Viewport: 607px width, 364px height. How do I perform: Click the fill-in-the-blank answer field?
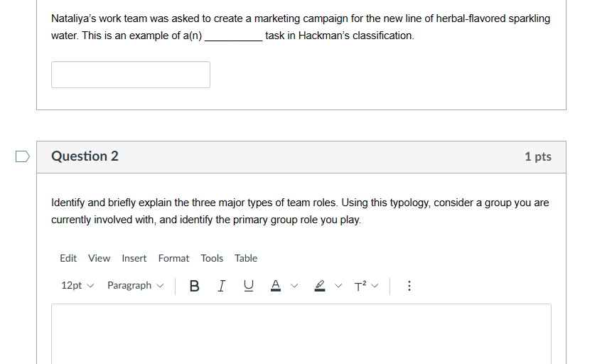(x=131, y=75)
